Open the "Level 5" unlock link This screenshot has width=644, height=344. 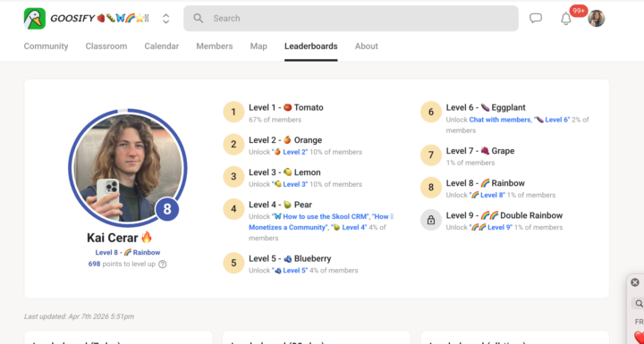[x=290, y=271]
